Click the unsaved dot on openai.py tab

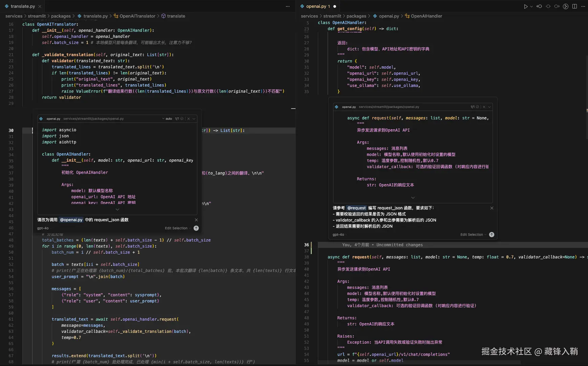(x=335, y=6)
